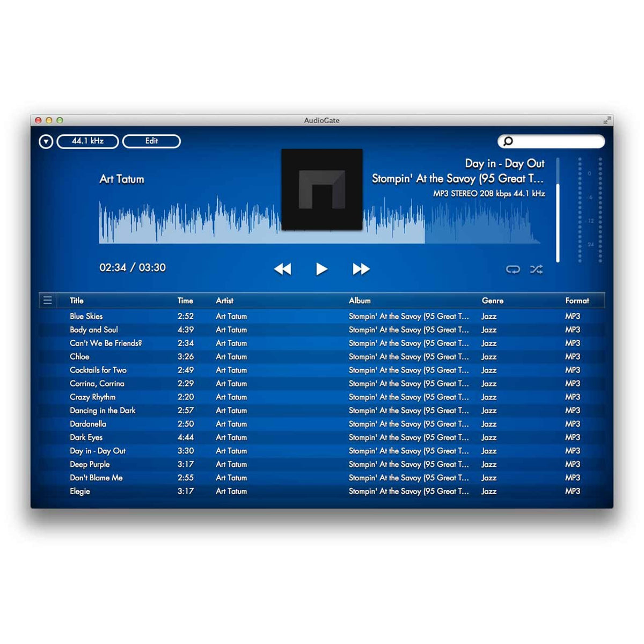Screen dimensions: 644x644
Task: Click the Edit button
Action: pos(151,141)
